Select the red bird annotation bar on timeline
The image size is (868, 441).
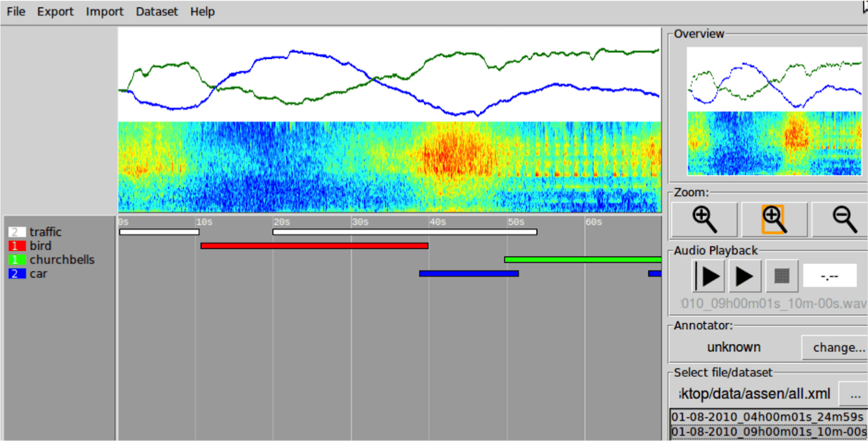click(314, 246)
